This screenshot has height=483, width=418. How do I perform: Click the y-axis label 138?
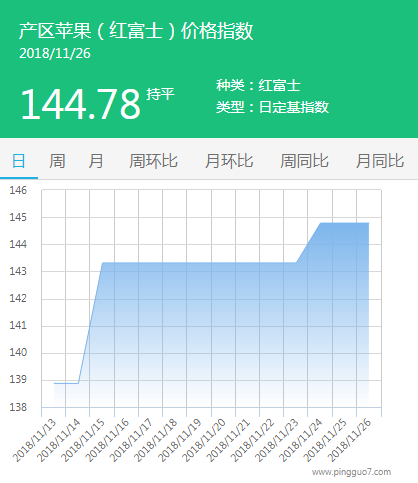point(18,407)
